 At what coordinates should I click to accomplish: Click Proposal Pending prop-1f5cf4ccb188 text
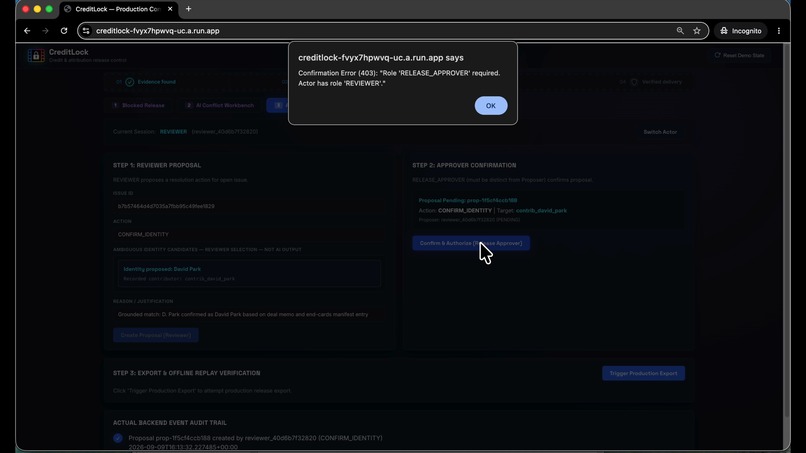pyautogui.click(x=468, y=200)
